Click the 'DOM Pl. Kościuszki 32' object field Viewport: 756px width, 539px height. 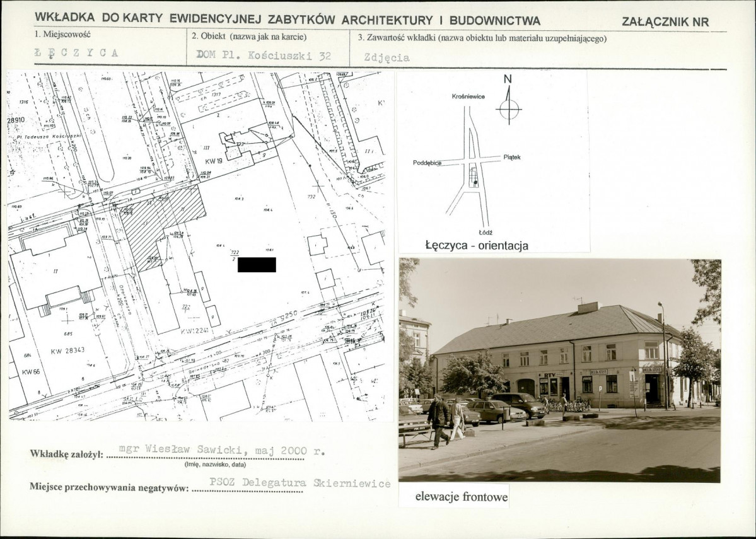(264, 55)
